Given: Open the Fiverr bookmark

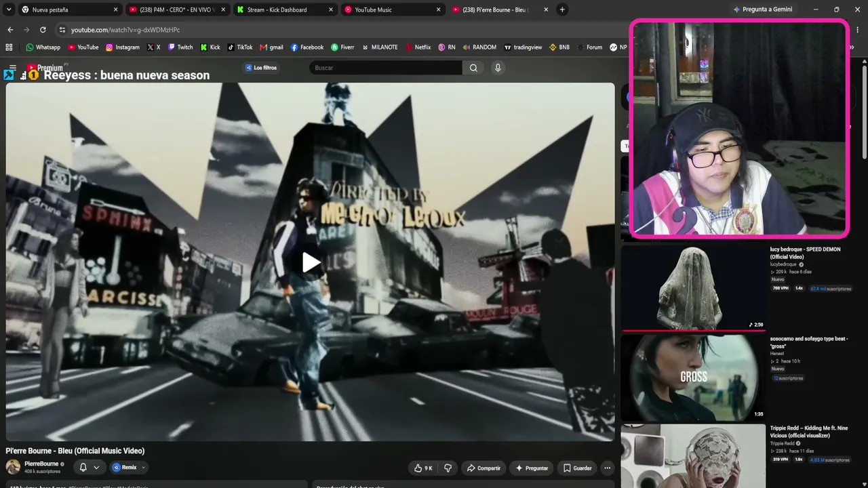Looking at the screenshot, I should pyautogui.click(x=342, y=47).
